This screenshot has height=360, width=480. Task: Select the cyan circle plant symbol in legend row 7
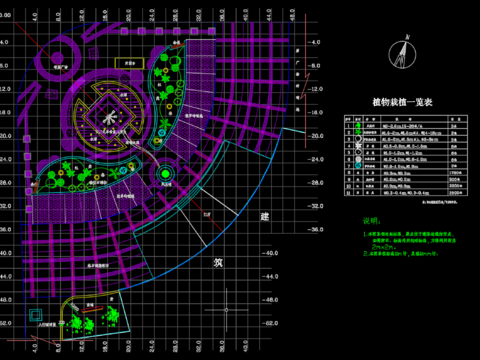point(358,166)
